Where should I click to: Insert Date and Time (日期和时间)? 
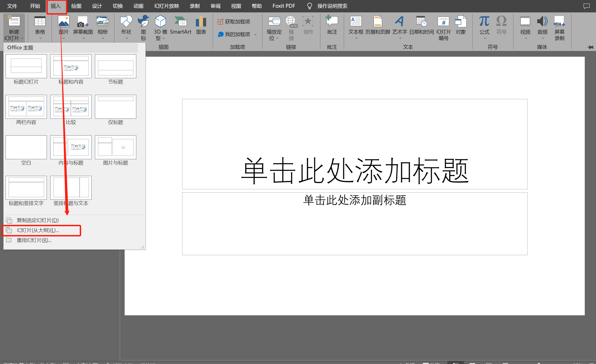(x=422, y=25)
